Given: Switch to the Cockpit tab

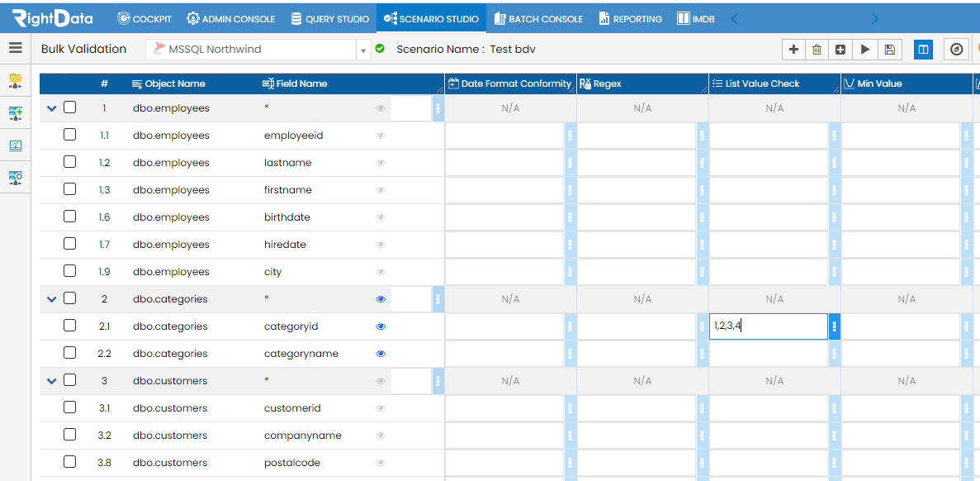Looking at the screenshot, I should pyautogui.click(x=144, y=19).
